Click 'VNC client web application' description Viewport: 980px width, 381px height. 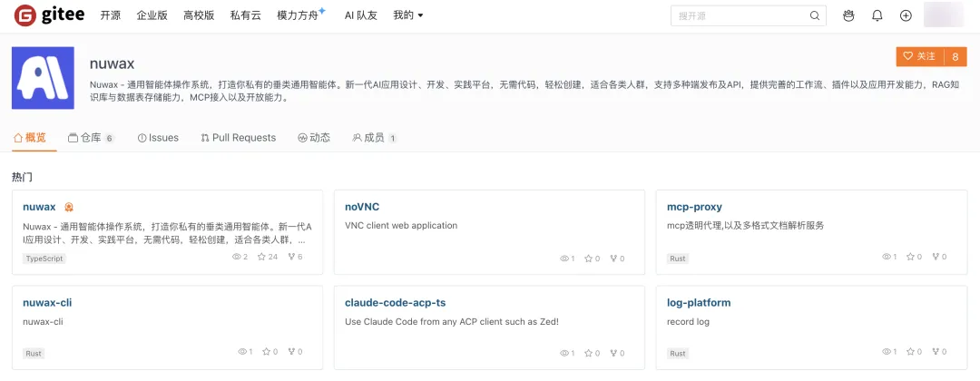pos(401,226)
